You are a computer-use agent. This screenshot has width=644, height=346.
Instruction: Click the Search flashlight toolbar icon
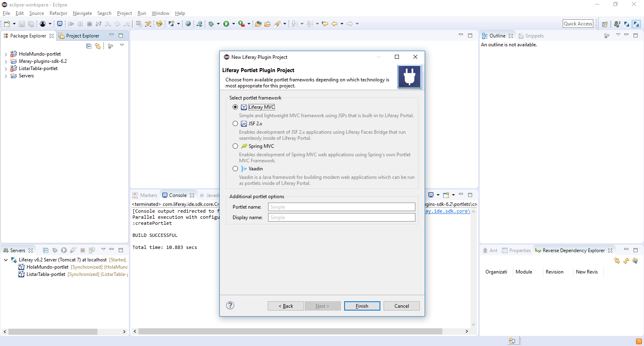tap(277, 24)
